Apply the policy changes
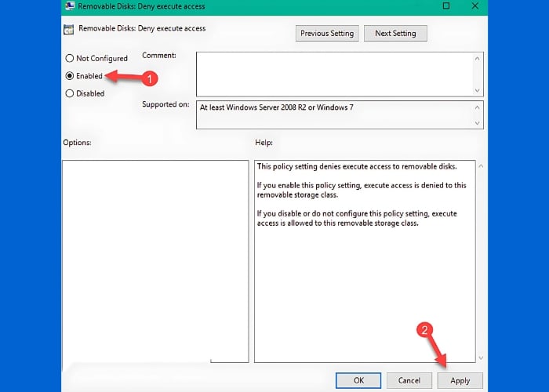This screenshot has height=392, width=549. coord(460,380)
